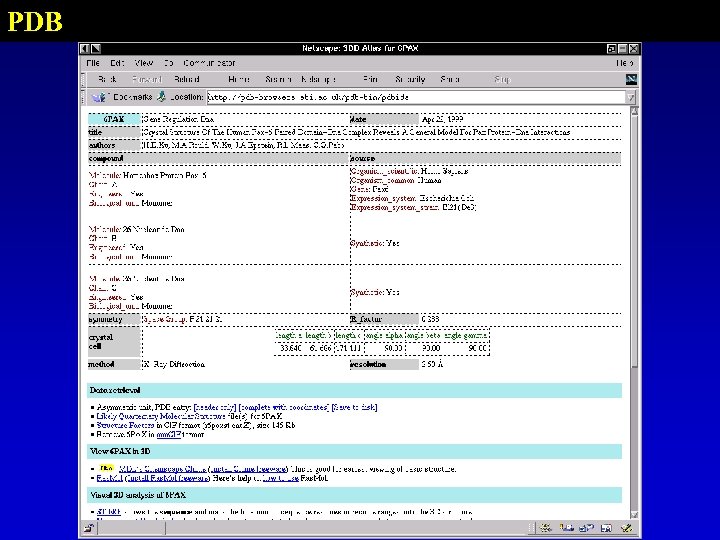Open the Security info toolbar button
The image size is (720, 540).
point(410,79)
